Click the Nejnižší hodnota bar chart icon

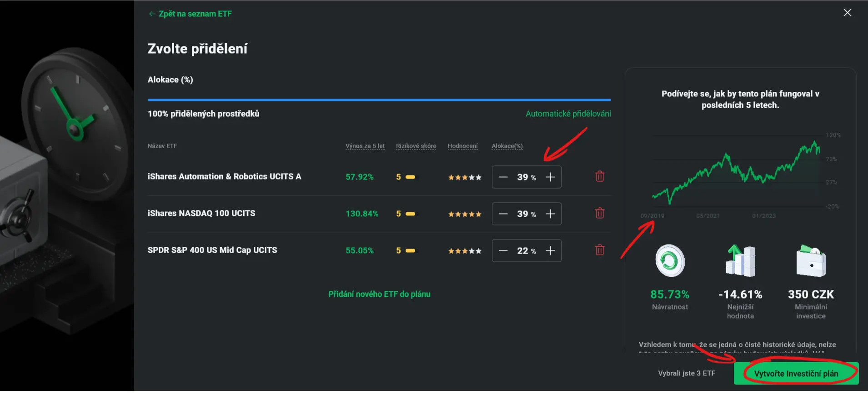coord(740,261)
